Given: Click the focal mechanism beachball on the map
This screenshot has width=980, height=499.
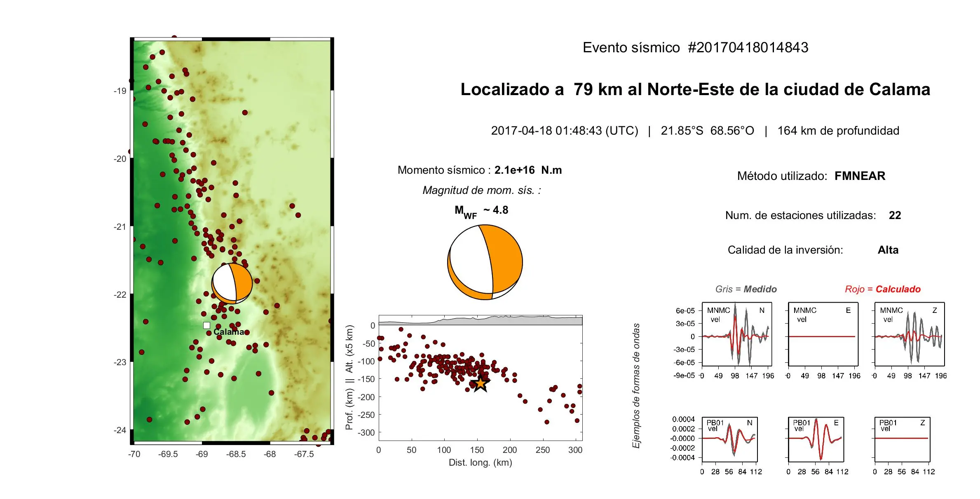Looking at the screenshot, I should (232, 283).
